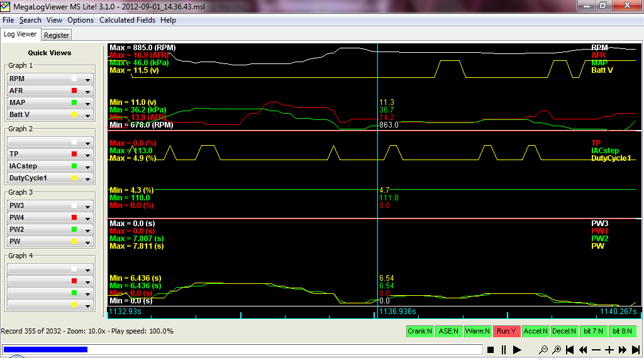
Task: Pause the log playback
Action: (x=504, y=350)
